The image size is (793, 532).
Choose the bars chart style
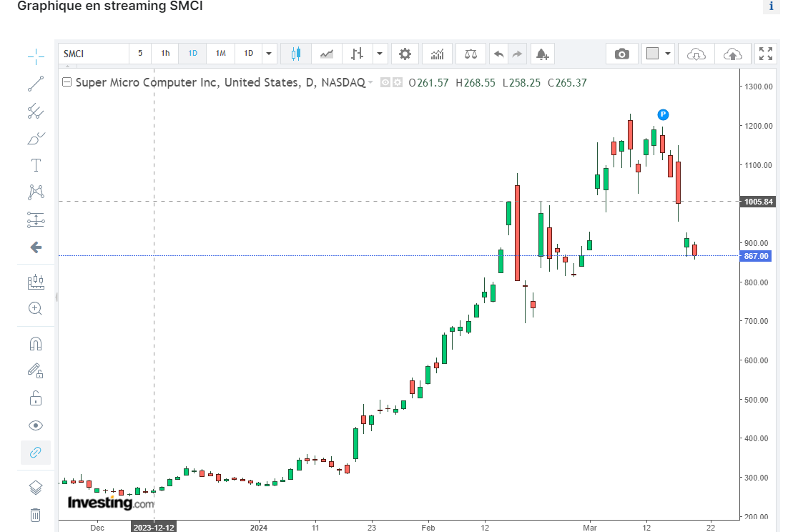click(x=358, y=54)
